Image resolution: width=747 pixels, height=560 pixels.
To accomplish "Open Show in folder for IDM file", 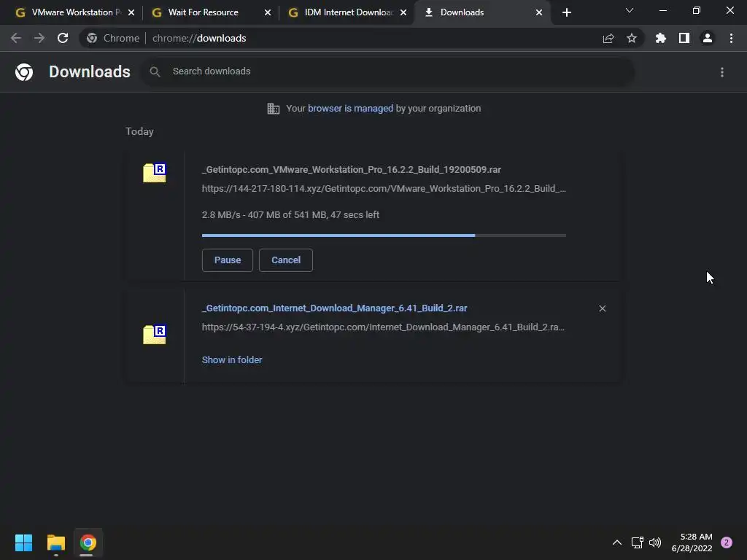I will point(232,360).
